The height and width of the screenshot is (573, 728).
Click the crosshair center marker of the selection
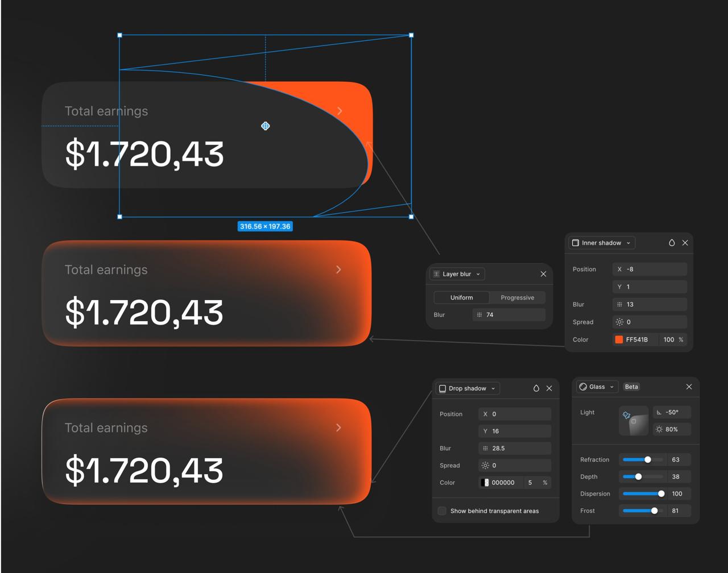(265, 126)
